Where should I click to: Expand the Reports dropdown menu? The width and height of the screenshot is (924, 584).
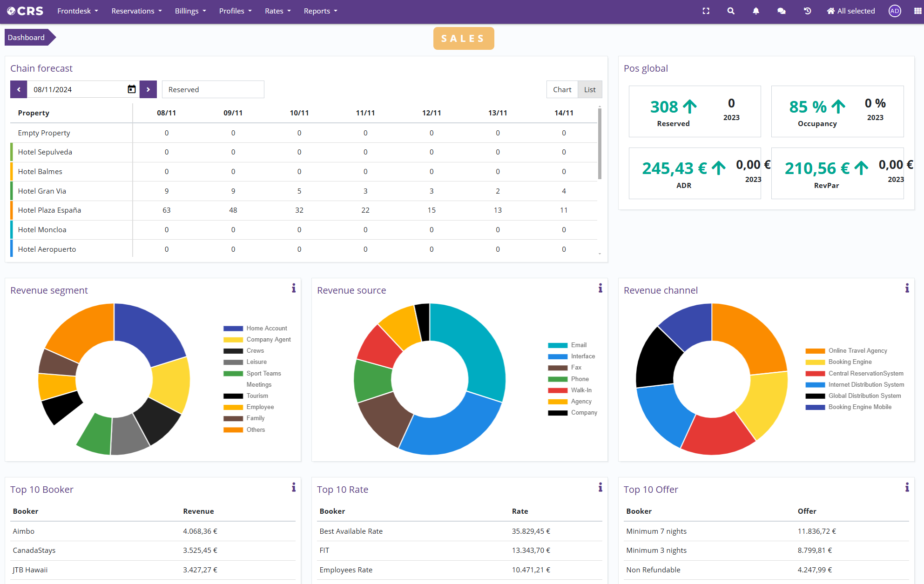[x=320, y=11]
